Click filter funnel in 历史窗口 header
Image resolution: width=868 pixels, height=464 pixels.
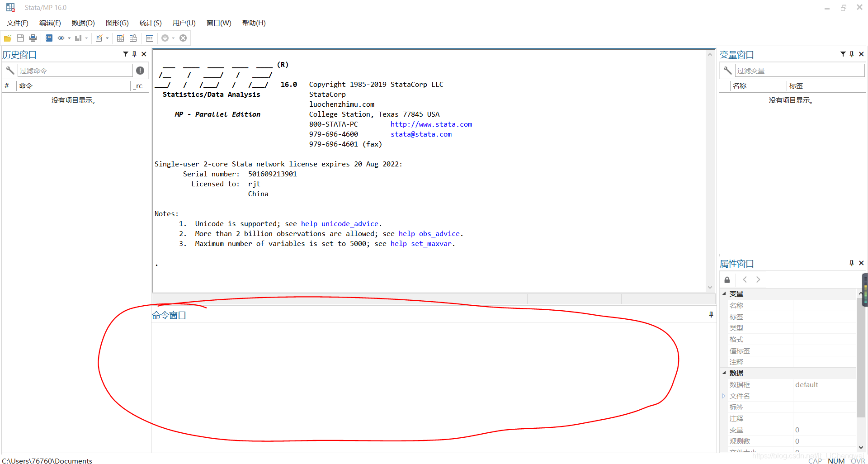[x=126, y=54]
